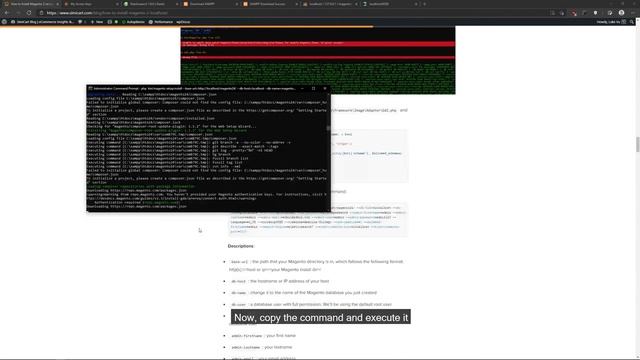640x360 pixels.
Task: Open the Dashboard browser tab with green icon
Action: (150, 4)
